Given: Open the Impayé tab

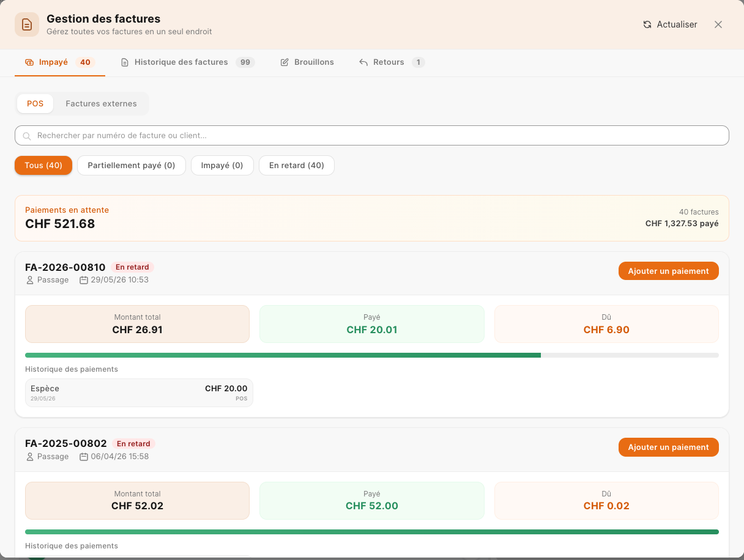Looking at the screenshot, I should point(60,62).
